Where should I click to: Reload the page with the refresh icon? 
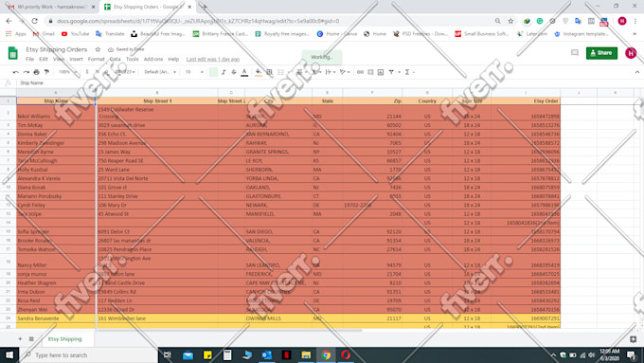34,21
